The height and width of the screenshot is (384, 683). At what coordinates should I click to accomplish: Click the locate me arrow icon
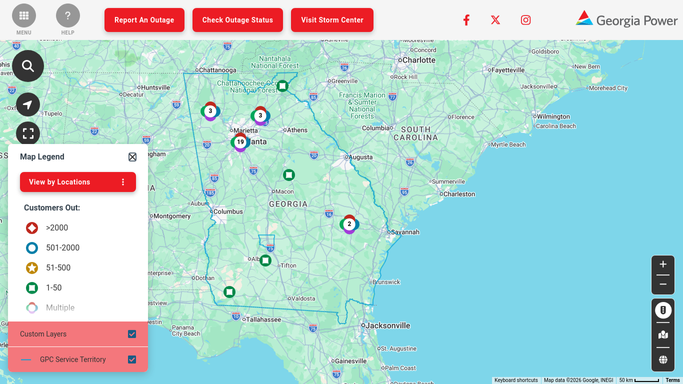(28, 105)
